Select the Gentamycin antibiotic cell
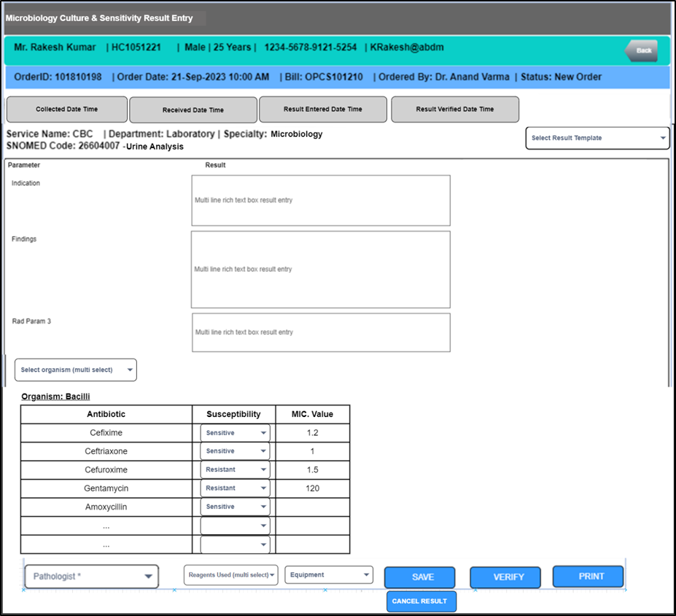The width and height of the screenshot is (676, 616). (x=106, y=488)
